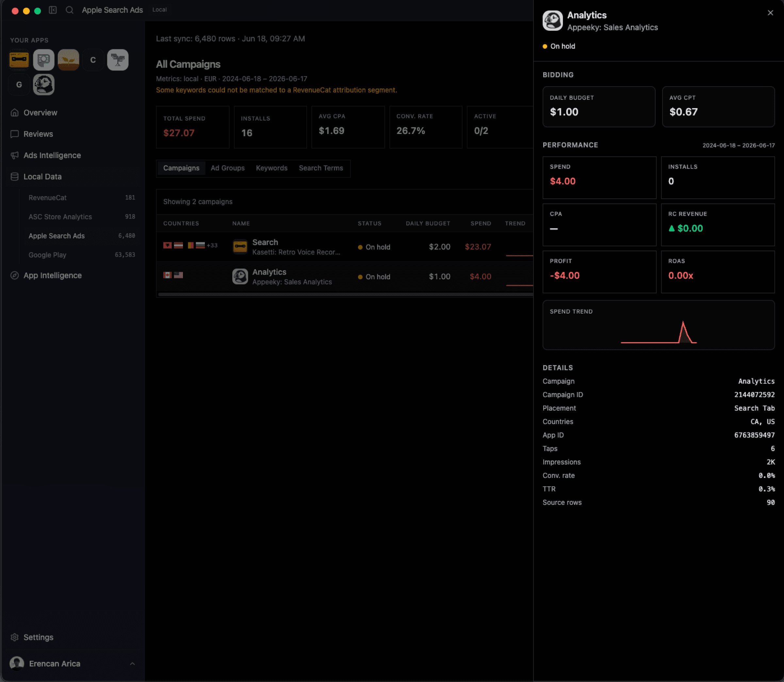Click the +33 countries indicator
The height and width of the screenshot is (682, 784).
(x=212, y=246)
